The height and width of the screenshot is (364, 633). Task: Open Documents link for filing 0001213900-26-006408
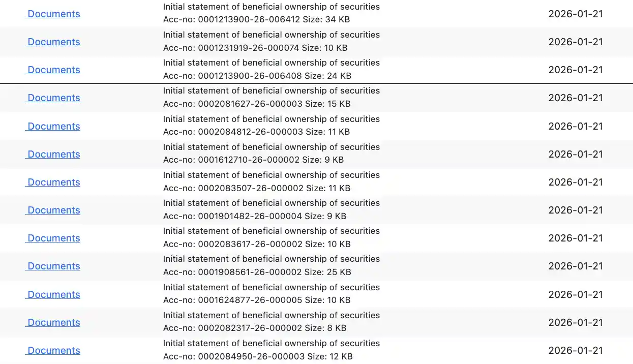[x=53, y=70]
